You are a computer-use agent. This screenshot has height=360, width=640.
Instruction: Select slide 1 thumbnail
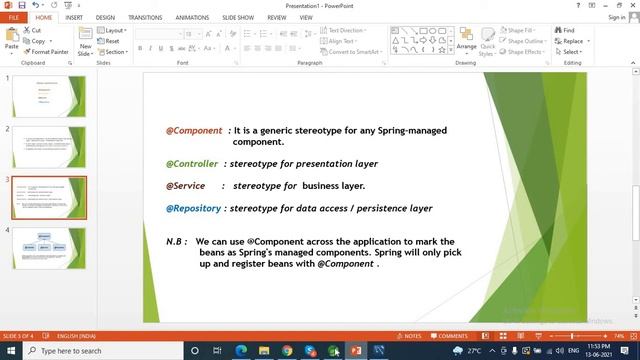[x=49, y=96]
